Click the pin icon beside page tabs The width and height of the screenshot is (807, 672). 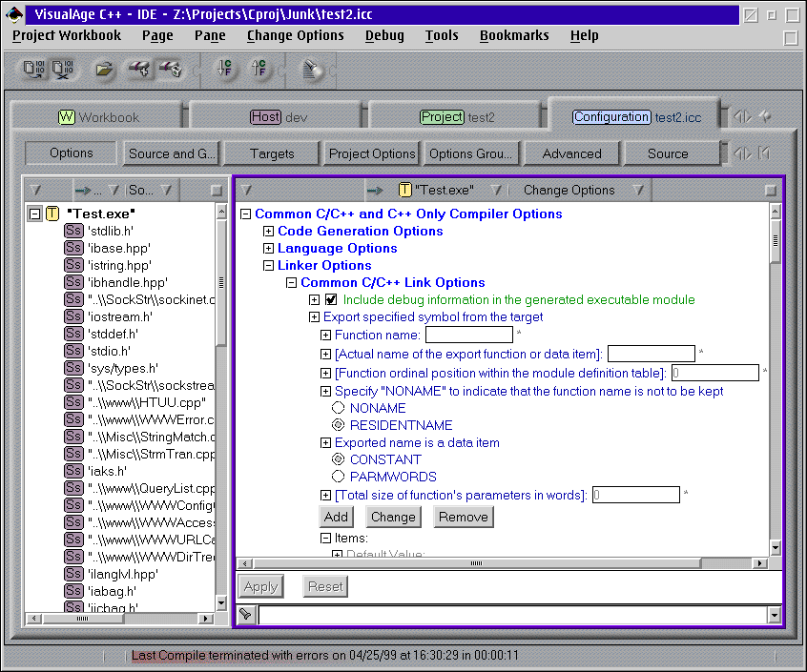point(765,116)
